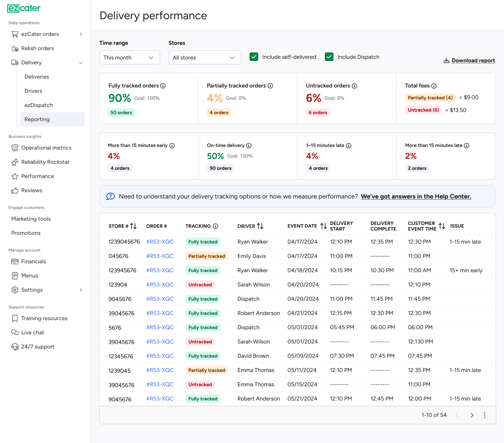504x443 pixels.
Task: Click the info icon next to Fully tracked orders
Action: click(163, 86)
